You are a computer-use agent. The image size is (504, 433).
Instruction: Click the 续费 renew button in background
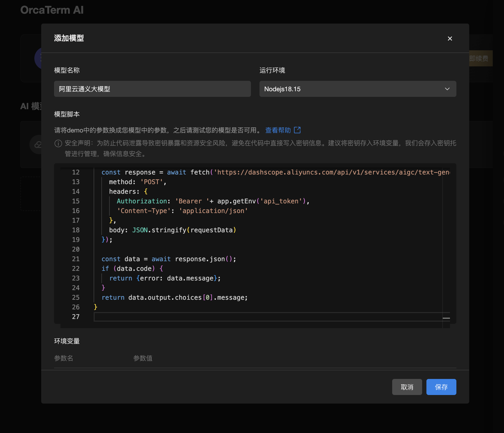tap(481, 58)
